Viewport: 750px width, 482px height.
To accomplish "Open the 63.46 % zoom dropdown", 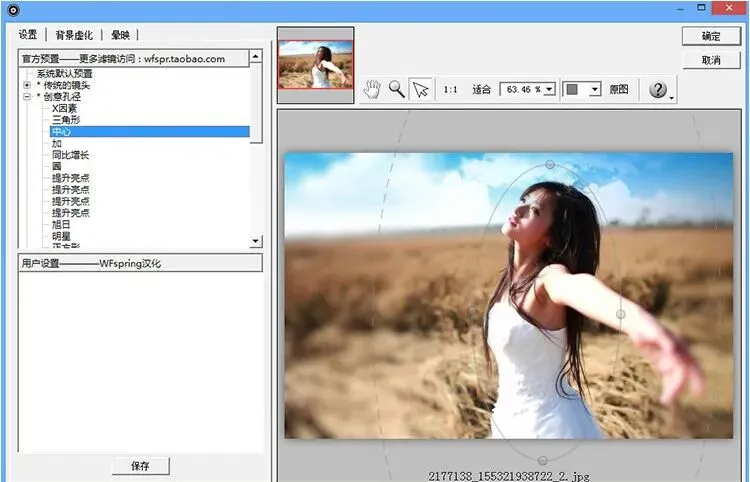I will (x=550, y=89).
